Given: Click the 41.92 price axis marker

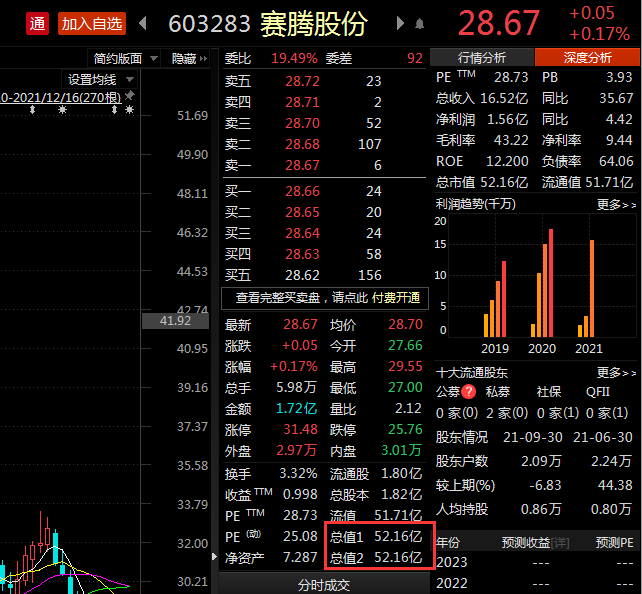Looking at the screenshot, I should pyautogui.click(x=175, y=321).
